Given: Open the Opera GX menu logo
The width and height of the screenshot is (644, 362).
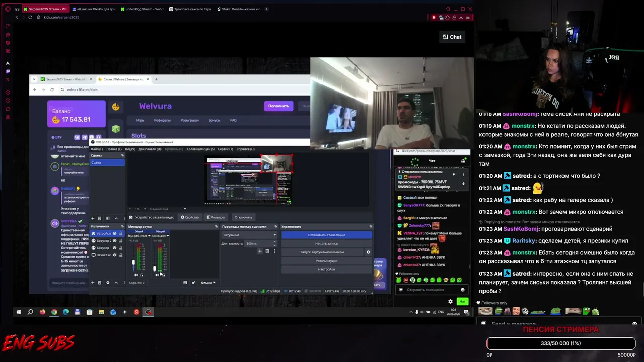Looking at the screenshot, I should (x=8, y=9).
